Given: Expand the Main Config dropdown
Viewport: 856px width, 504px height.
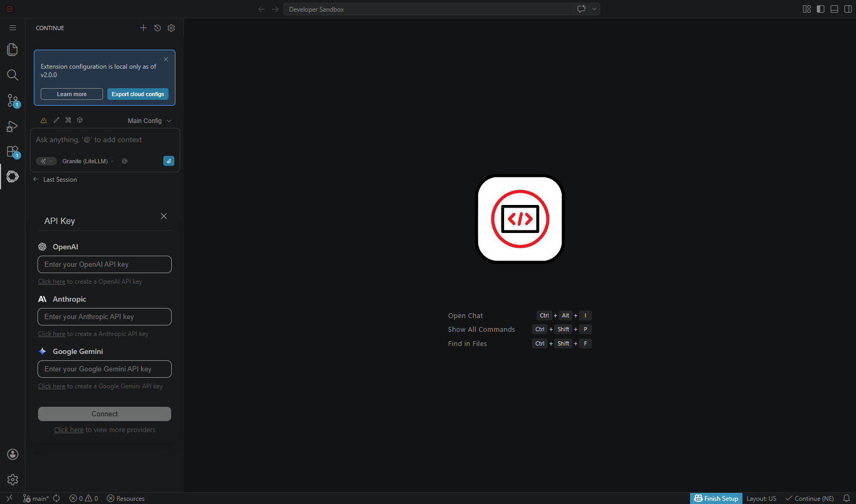Looking at the screenshot, I should (150, 121).
